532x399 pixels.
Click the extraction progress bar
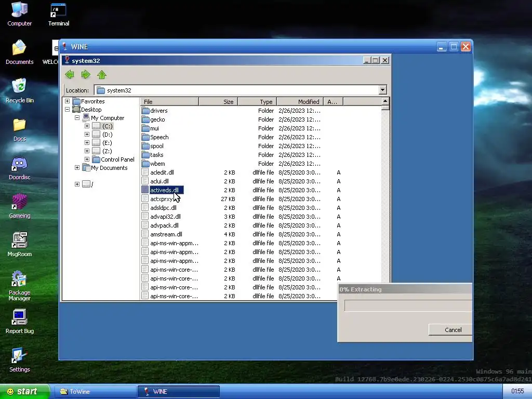point(408,305)
